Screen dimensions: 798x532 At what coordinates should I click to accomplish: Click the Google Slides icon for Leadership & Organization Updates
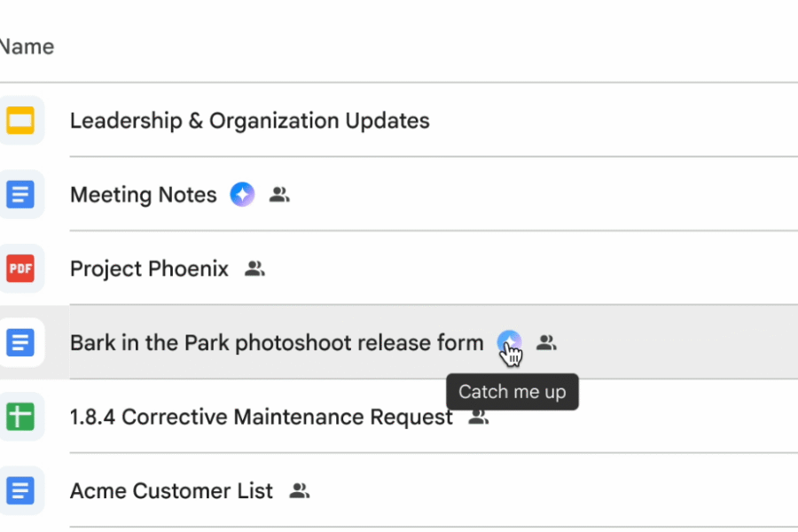pyautogui.click(x=22, y=120)
